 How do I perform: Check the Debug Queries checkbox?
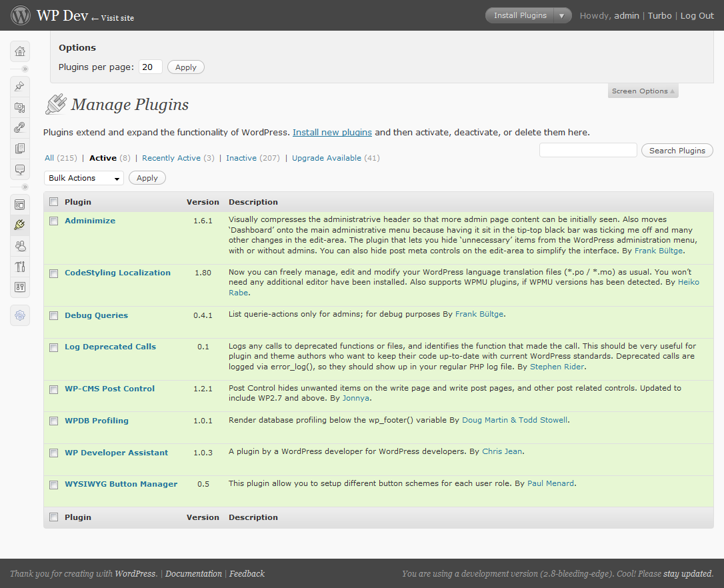(x=54, y=315)
